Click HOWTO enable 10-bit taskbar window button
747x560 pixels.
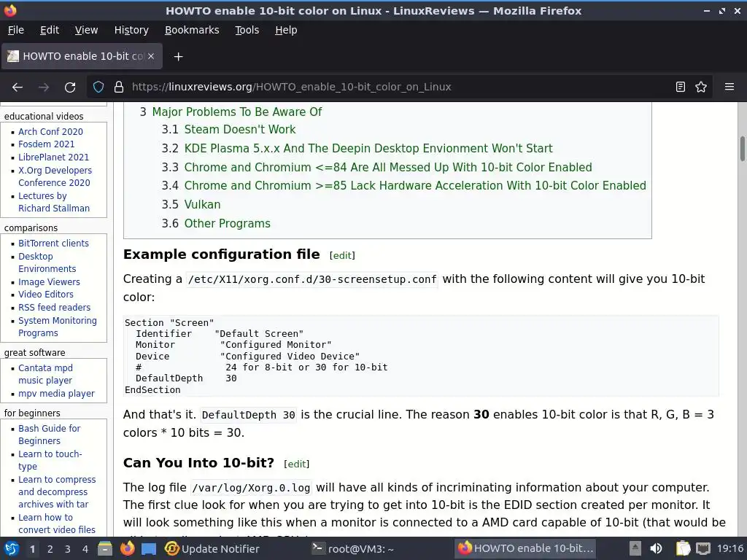pos(525,548)
